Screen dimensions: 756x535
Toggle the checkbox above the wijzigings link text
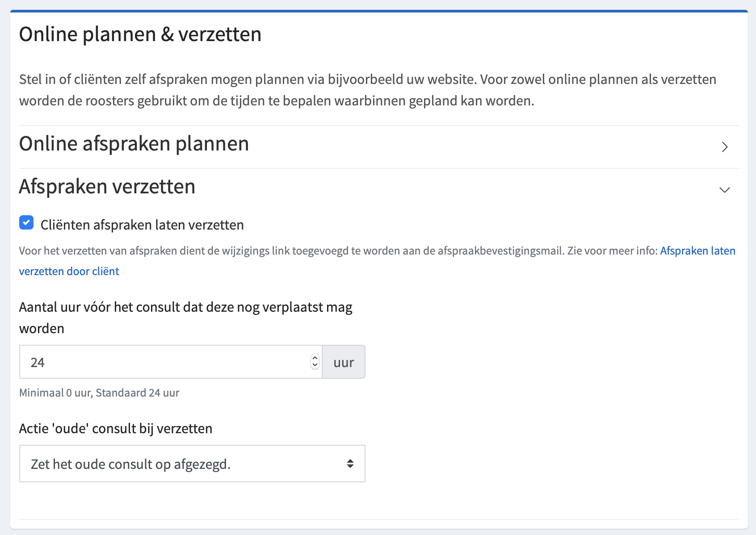(x=26, y=222)
